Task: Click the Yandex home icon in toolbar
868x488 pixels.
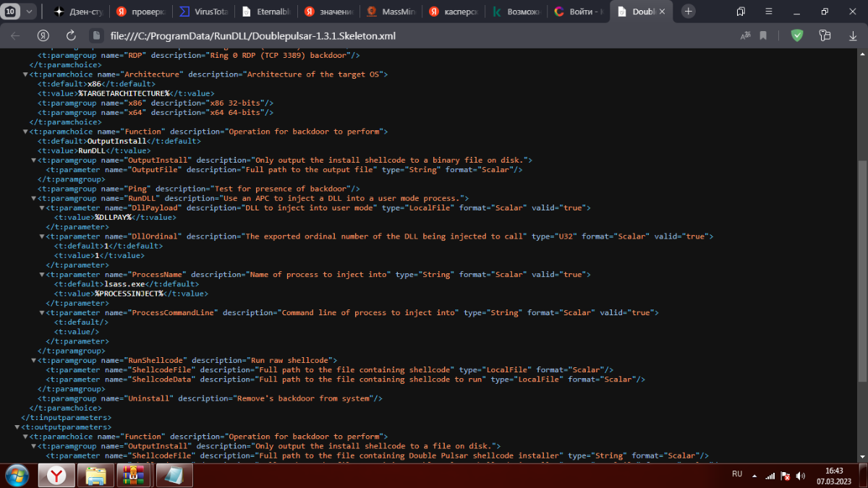Action: [43, 35]
